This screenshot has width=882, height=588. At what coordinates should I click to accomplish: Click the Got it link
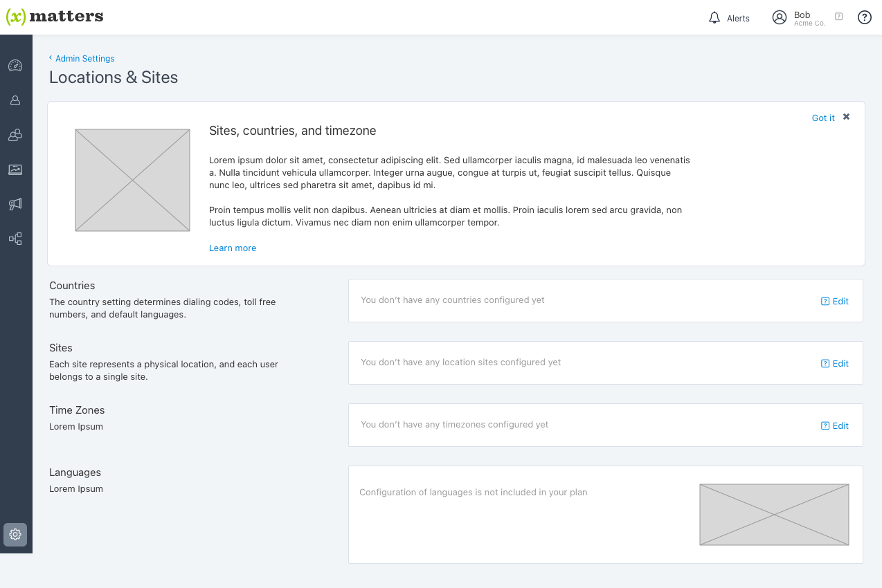pyautogui.click(x=823, y=118)
